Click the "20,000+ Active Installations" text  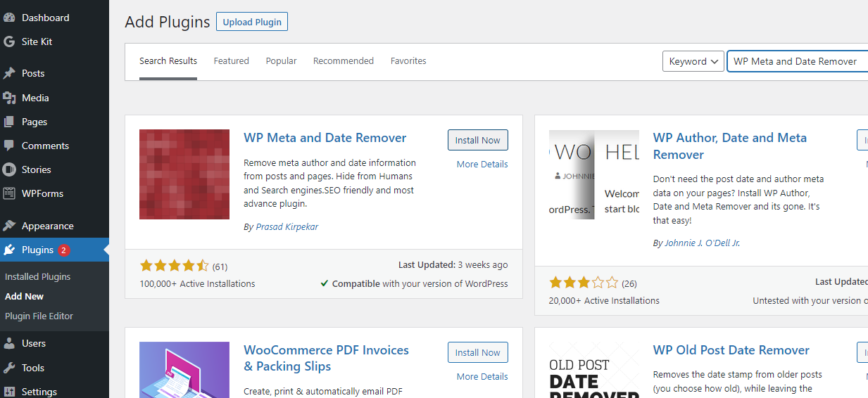point(605,300)
